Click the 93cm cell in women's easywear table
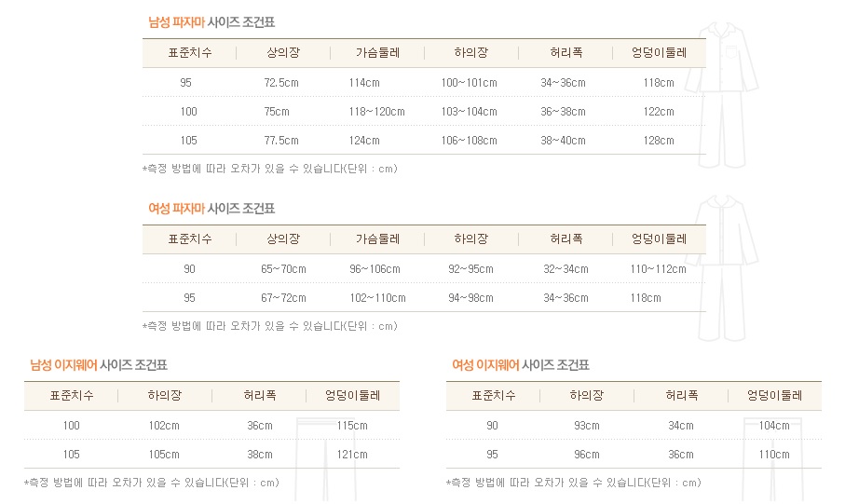Viewport: 845px width, 504px height. tap(587, 426)
